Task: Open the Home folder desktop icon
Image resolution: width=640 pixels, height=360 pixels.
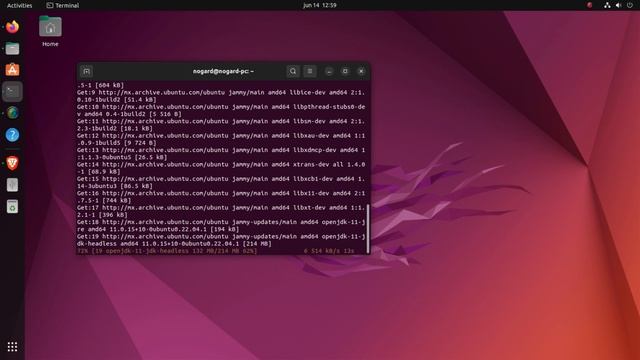Action: (x=50, y=31)
